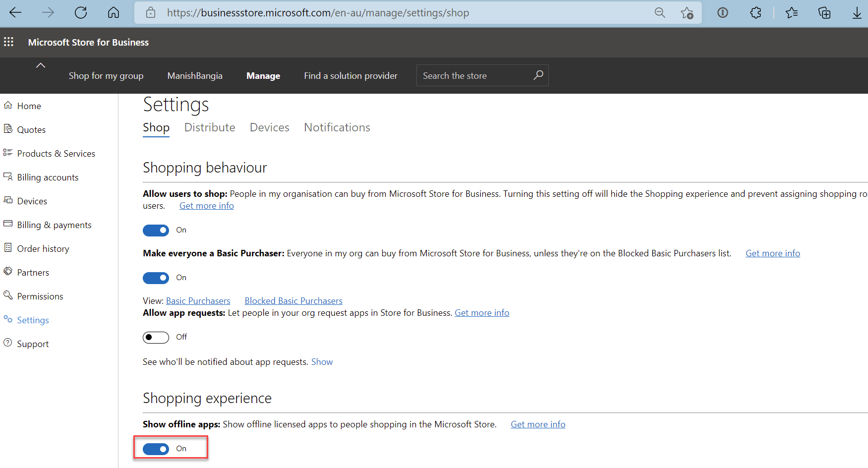This screenshot has height=468, width=868.
Task: Select Permissions in the sidebar
Action: tap(40, 296)
